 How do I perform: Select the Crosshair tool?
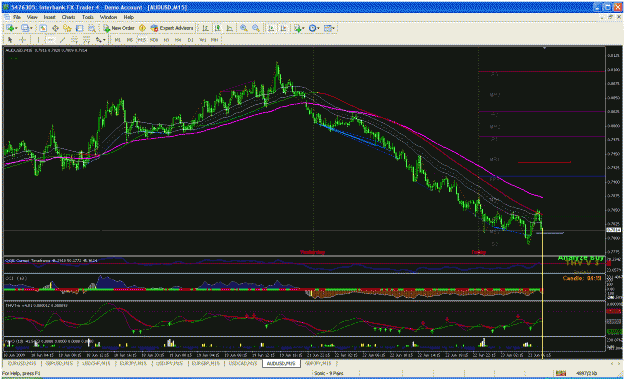23,40
